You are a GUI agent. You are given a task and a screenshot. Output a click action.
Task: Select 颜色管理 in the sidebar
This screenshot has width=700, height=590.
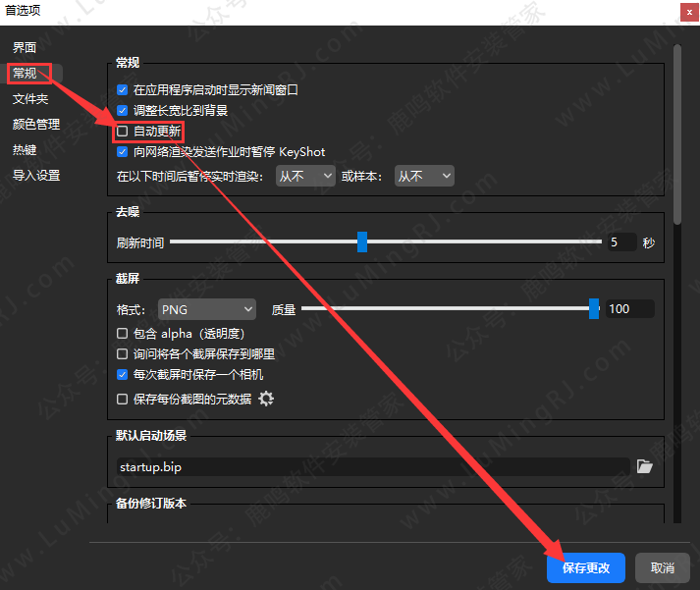click(36, 125)
